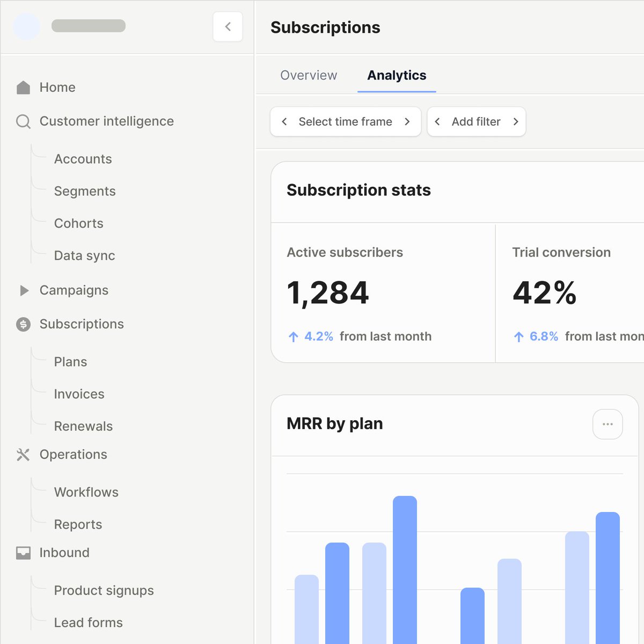
Task: Go to Lead forms
Action: [x=89, y=623]
